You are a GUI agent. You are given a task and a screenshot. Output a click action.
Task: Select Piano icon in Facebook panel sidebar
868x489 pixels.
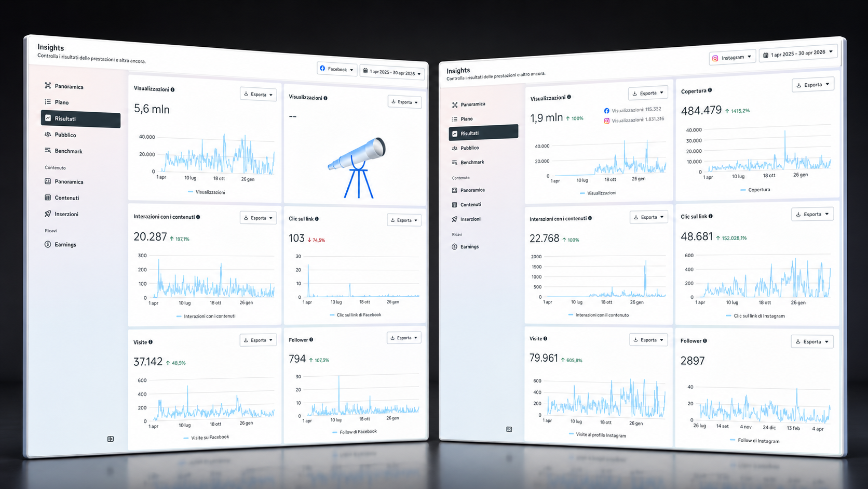48,102
